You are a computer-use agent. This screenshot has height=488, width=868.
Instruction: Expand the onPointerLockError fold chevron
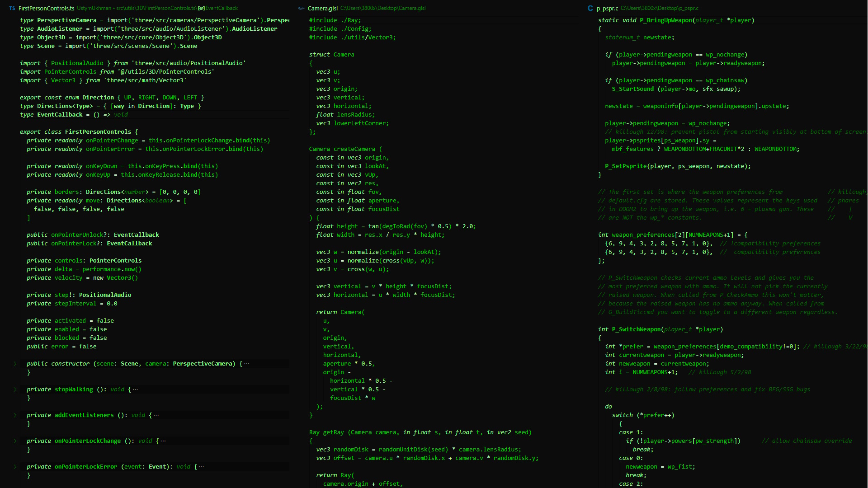[x=15, y=467]
